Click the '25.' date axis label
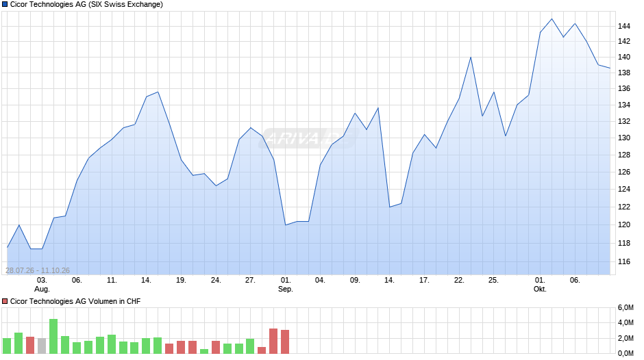 493,281
